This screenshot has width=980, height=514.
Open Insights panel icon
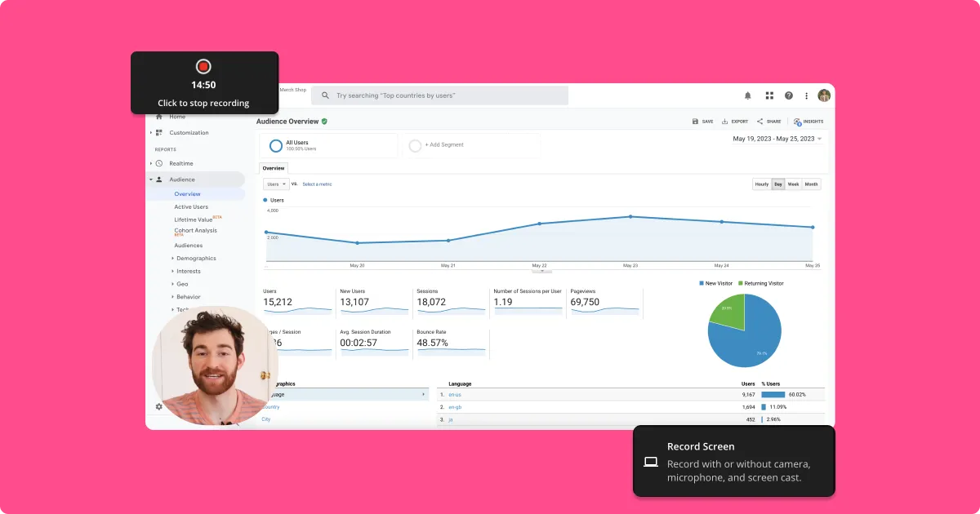click(x=808, y=122)
